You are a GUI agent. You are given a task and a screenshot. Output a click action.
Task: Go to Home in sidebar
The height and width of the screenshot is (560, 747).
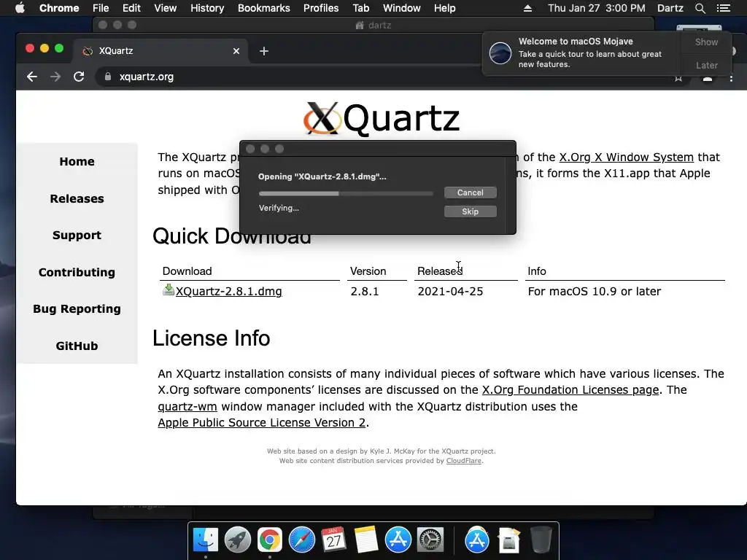[77, 162]
